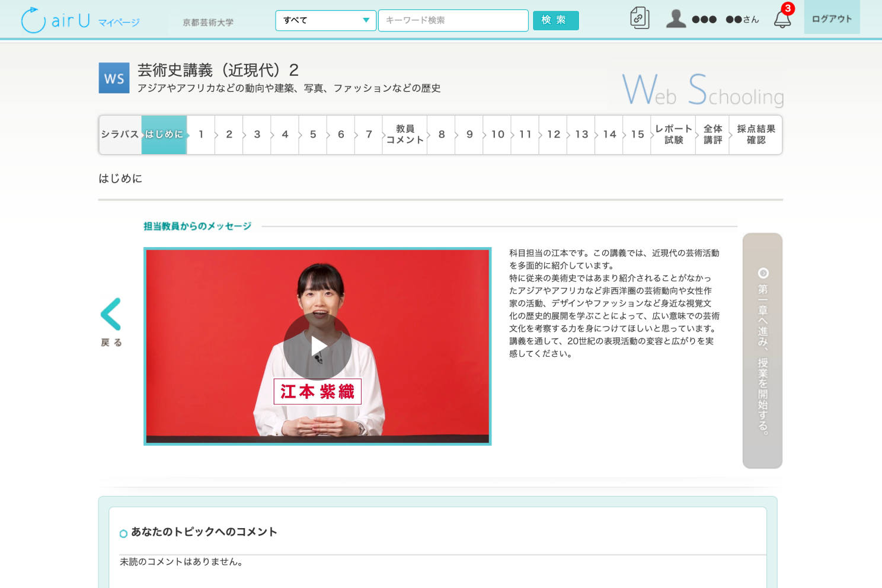Image resolution: width=882 pixels, height=588 pixels.
Task: Open the マイページ link
Action: 119,23
